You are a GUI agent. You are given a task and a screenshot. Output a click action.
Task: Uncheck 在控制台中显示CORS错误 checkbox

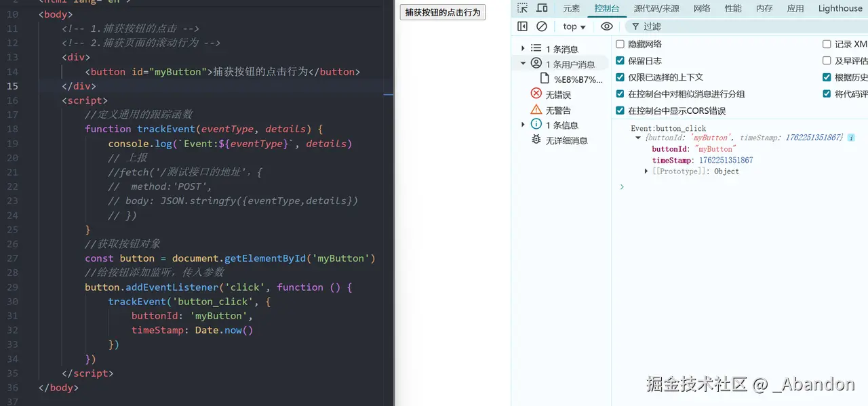pyautogui.click(x=620, y=110)
